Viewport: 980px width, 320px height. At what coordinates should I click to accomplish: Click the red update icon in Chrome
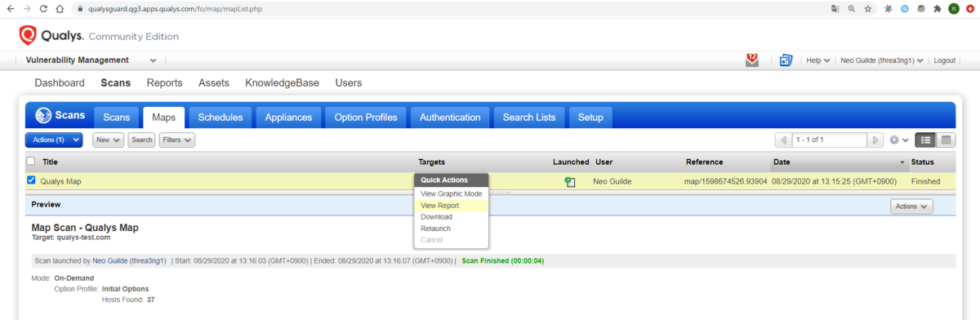(x=969, y=8)
